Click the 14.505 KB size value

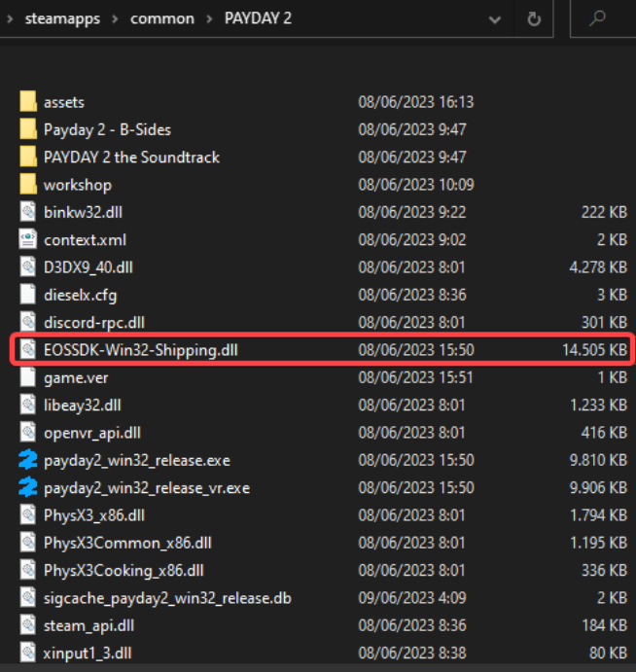(x=594, y=350)
